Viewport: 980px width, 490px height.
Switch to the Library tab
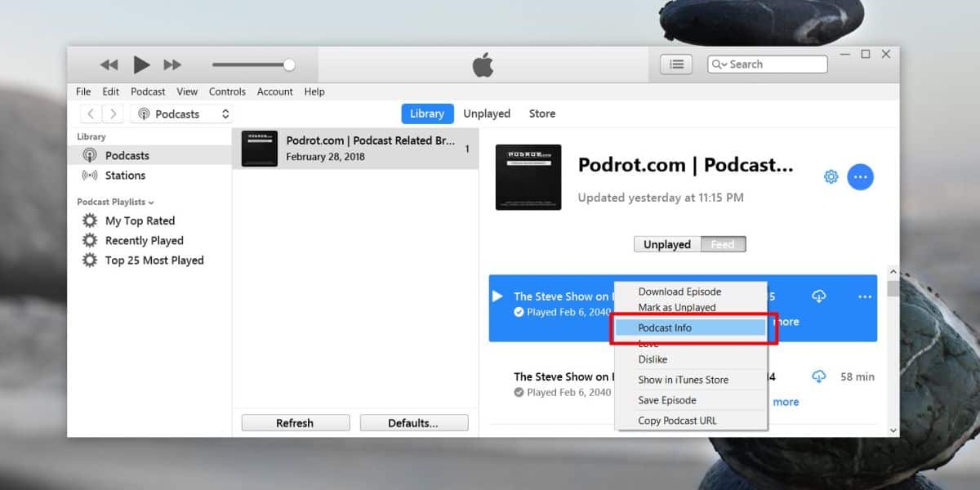point(427,114)
